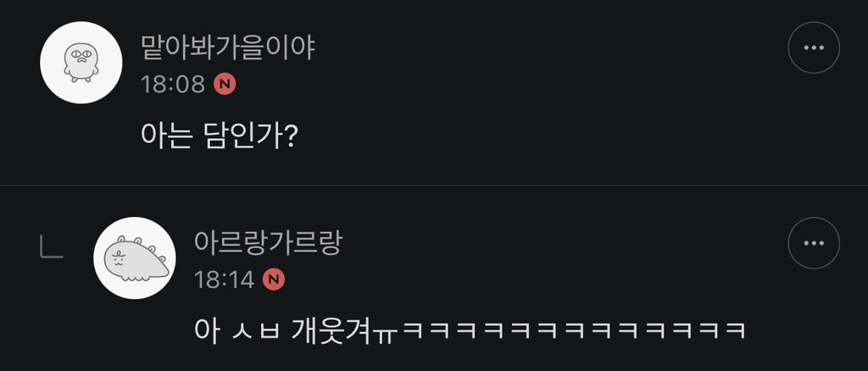The image size is (868, 371).
Task: Click the 18:14 timestamp
Action: 224,280
